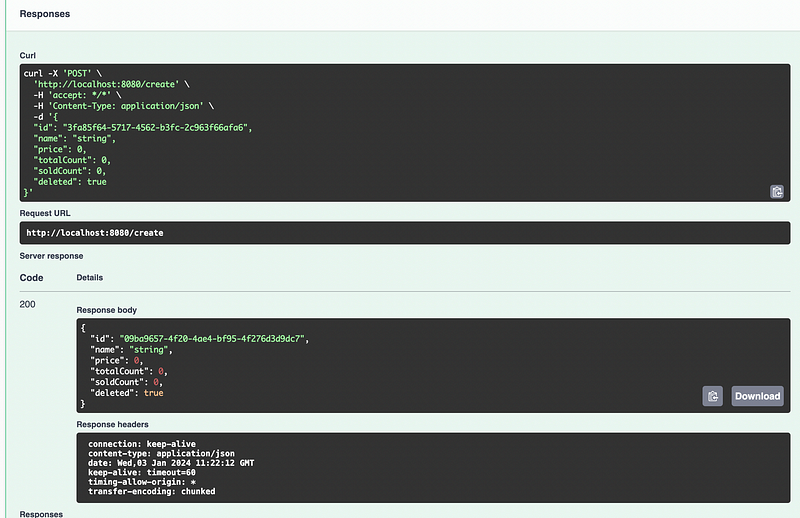Click the transfer-encoding: chunked line

click(151, 491)
